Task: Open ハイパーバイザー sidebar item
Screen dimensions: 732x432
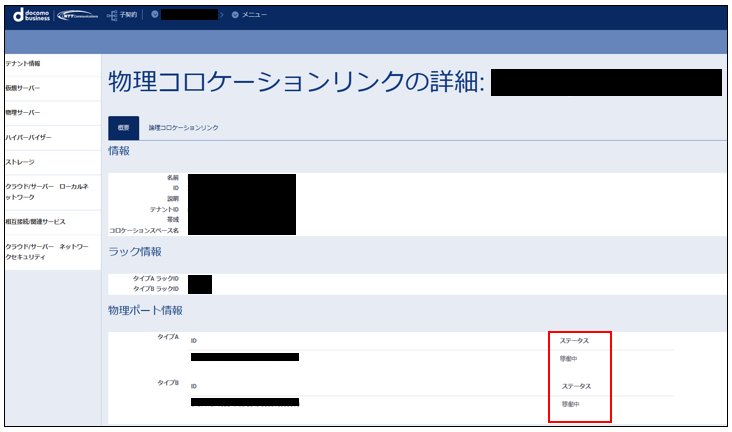Action: click(29, 137)
